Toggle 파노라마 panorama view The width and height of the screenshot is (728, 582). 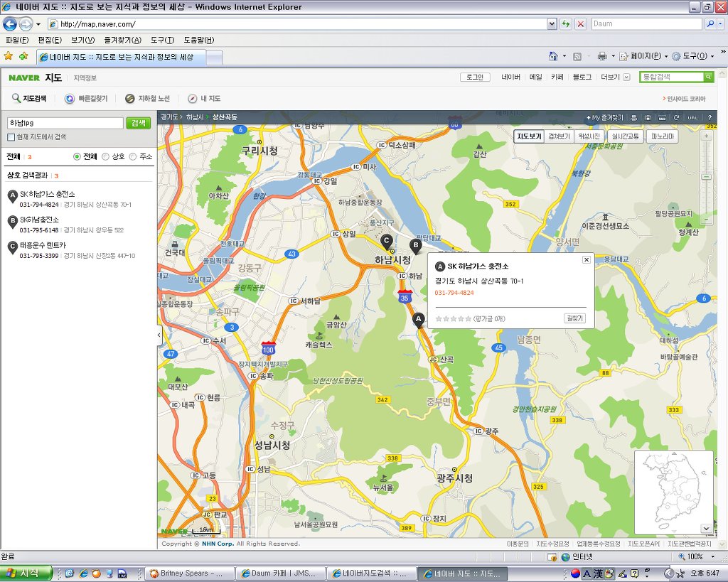(663, 136)
